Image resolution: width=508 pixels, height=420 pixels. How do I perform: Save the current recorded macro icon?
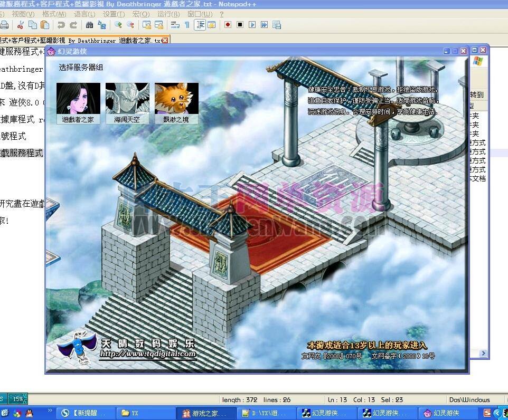tap(277, 25)
